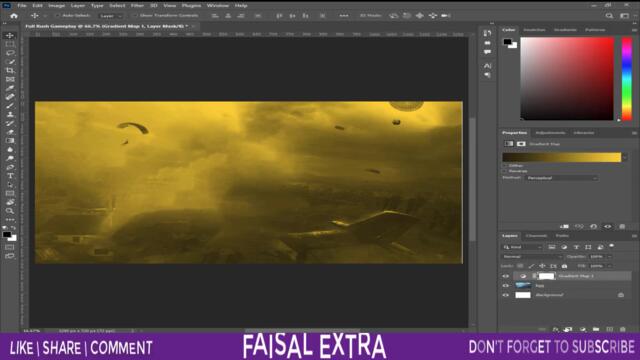Click the Home icon in options bar
Image resolution: width=640 pixels, height=360 pixels.
tap(14, 16)
